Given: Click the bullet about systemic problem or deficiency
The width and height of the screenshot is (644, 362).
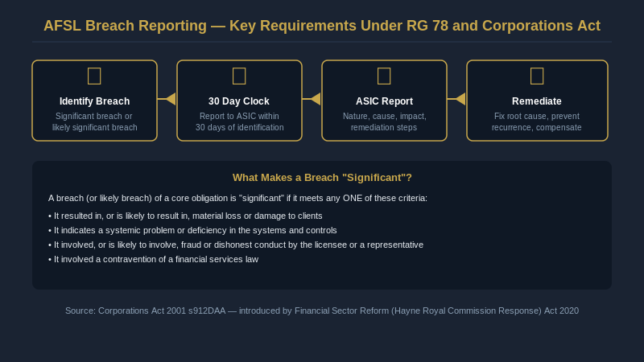Looking at the screenshot, I should pos(192,230).
